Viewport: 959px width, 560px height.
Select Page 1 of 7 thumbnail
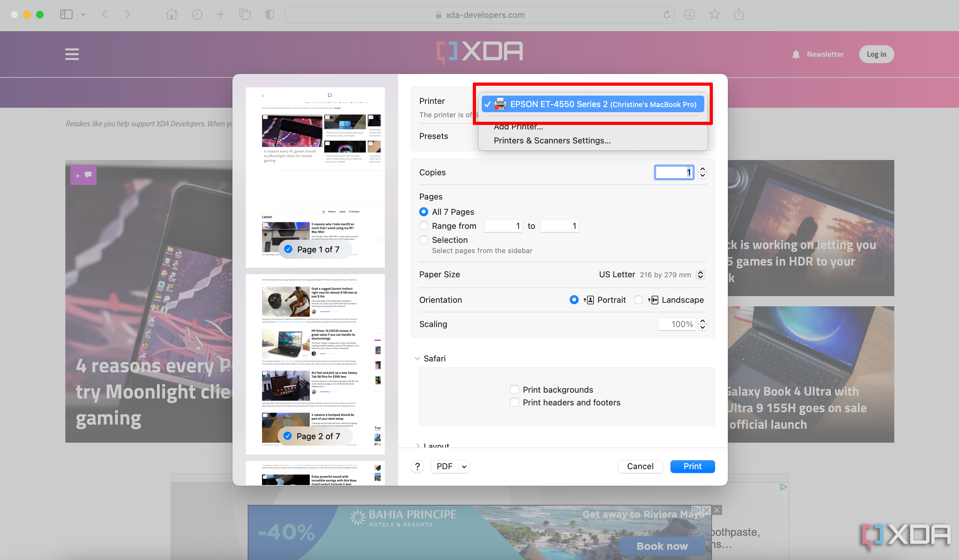point(315,177)
